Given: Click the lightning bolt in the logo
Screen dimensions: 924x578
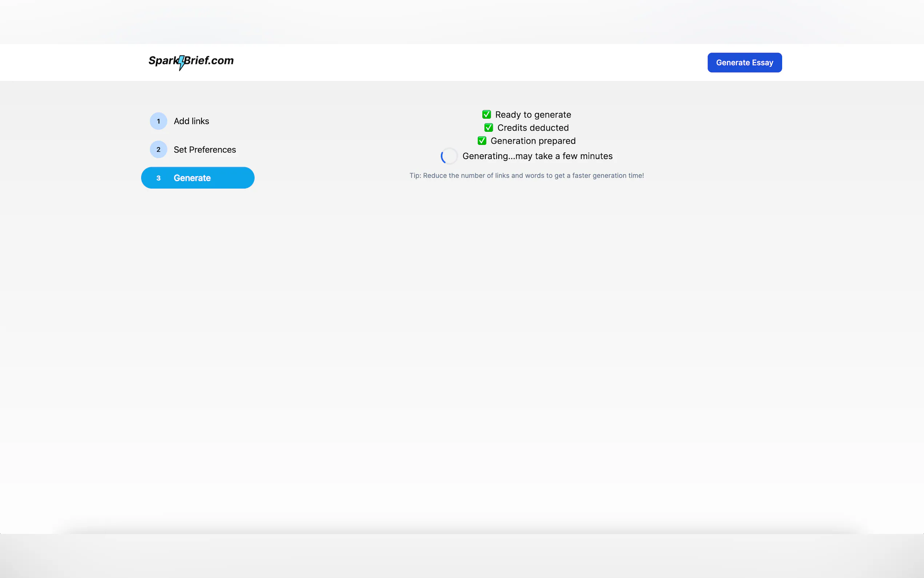Looking at the screenshot, I should pos(182,63).
